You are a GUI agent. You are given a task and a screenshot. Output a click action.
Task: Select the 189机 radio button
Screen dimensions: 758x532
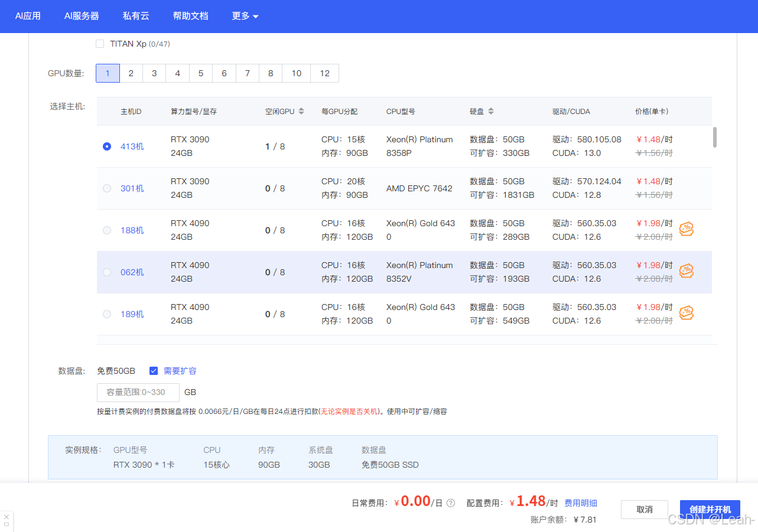pos(107,314)
